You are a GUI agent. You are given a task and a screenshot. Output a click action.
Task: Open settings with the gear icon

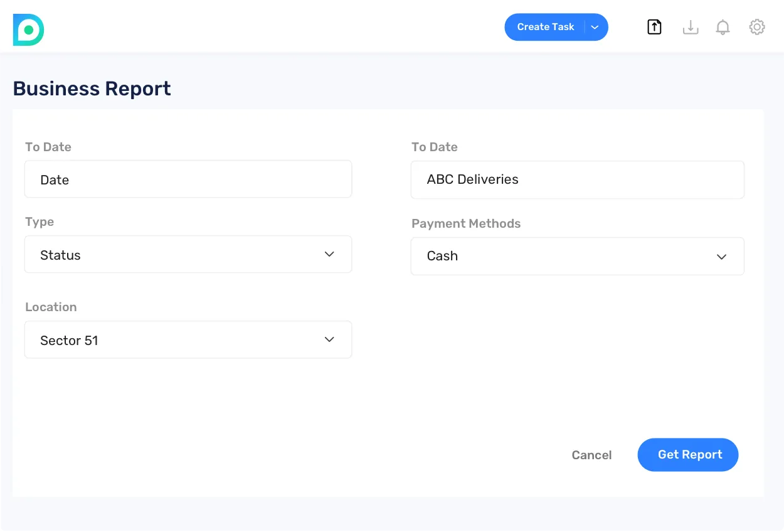[757, 27]
